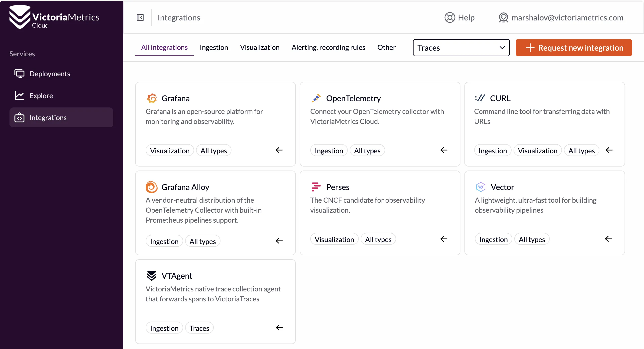Viewport: 644px width, 349px height.
Task: Click the user account avatar icon
Action: tap(503, 17)
